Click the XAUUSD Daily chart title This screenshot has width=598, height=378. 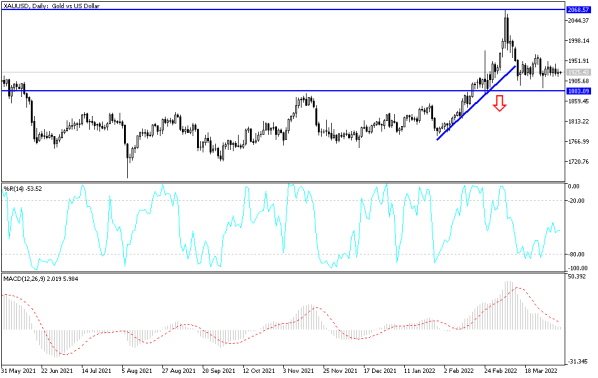(51, 6)
